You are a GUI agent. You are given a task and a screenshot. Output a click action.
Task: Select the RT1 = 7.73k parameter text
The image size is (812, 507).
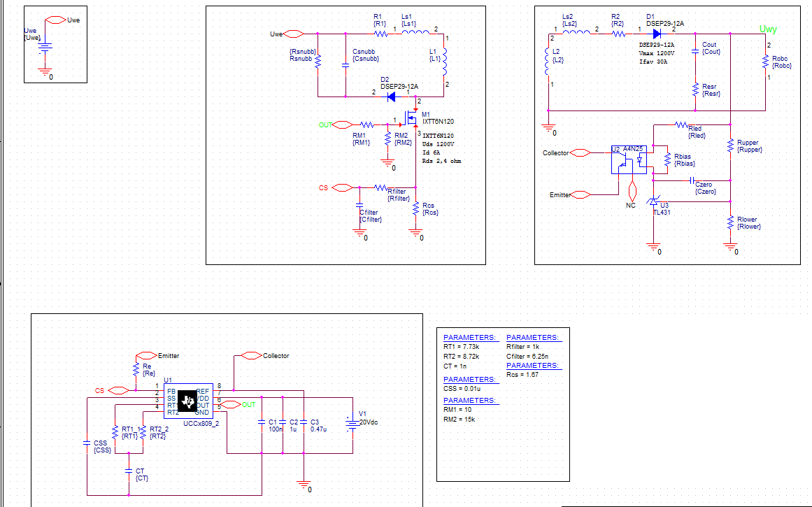pos(462,347)
